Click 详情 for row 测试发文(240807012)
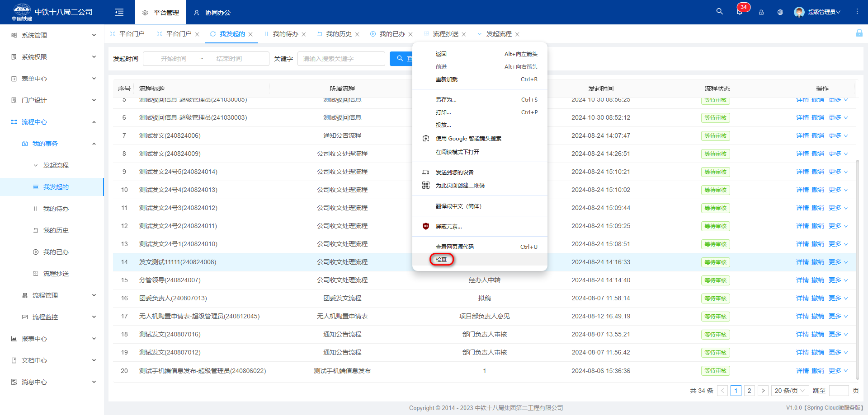 pos(802,352)
